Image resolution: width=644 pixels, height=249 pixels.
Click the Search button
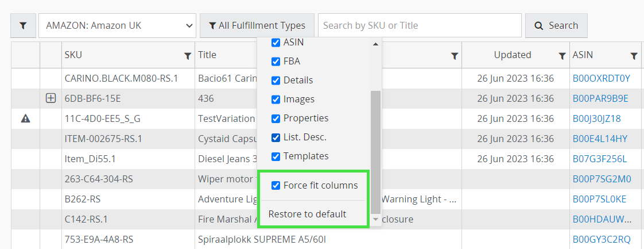pos(556,26)
